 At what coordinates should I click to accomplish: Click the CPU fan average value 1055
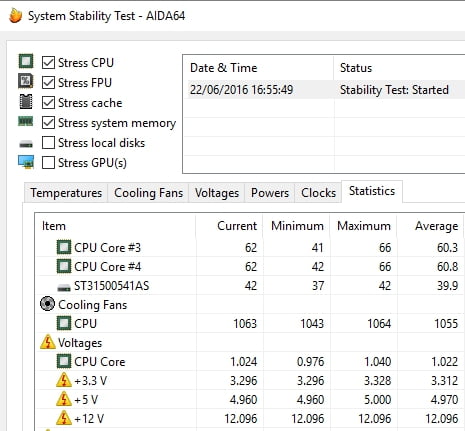pyautogui.click(x=446, y=324)
